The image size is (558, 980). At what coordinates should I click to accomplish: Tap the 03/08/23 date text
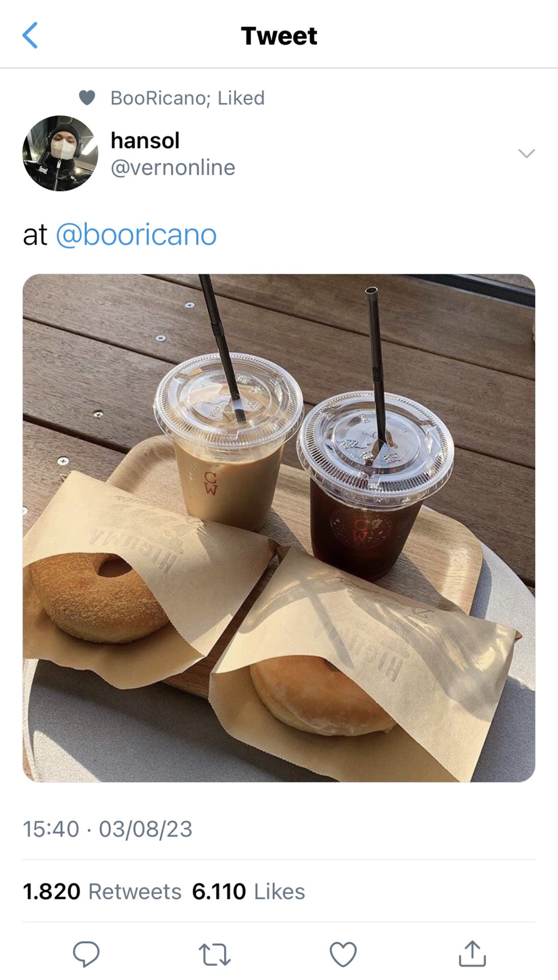click(145, 829)
